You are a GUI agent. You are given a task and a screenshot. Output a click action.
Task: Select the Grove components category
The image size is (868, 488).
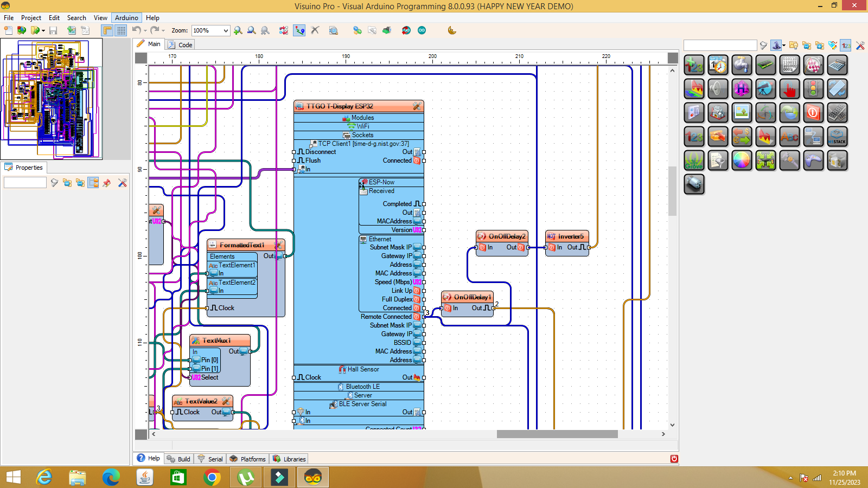point(694,160)
